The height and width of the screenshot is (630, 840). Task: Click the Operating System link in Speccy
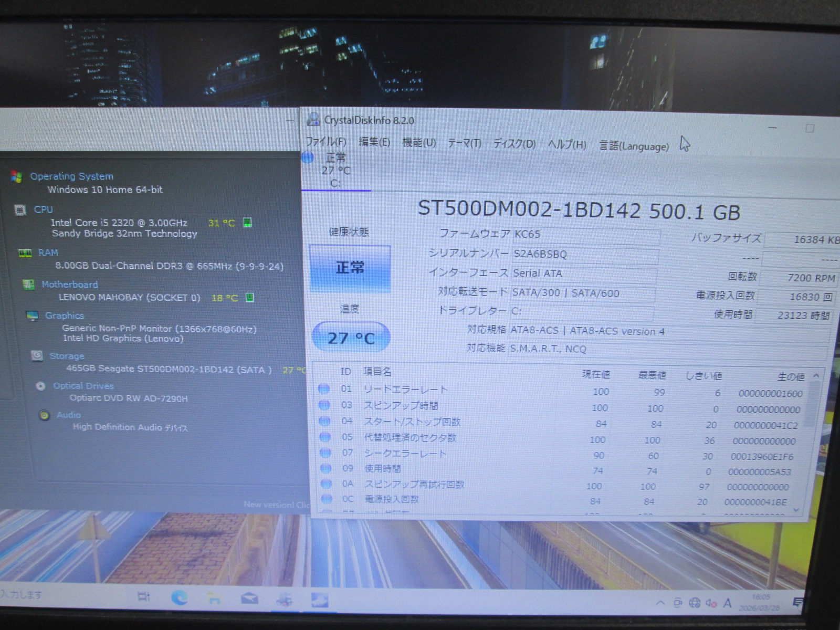coord(71,176)
